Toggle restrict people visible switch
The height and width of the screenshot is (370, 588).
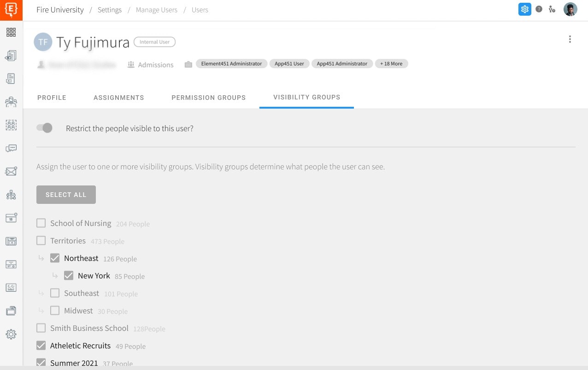(45, 128)
